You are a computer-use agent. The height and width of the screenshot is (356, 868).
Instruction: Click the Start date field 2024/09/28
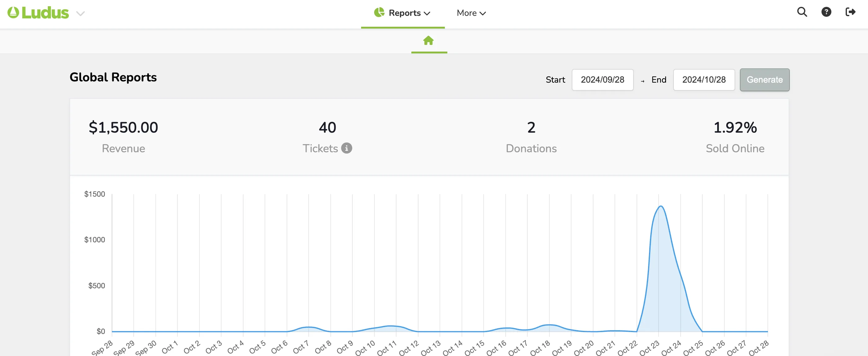[x=602, y=80]
